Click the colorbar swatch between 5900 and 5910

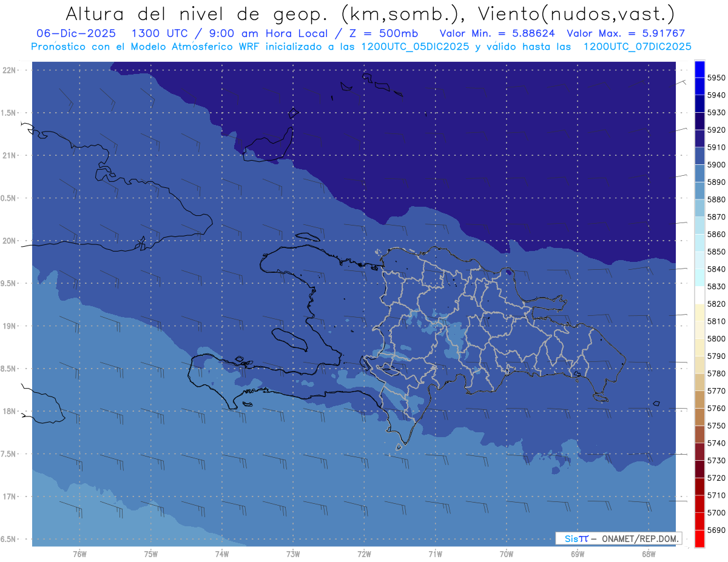[699, 156]
